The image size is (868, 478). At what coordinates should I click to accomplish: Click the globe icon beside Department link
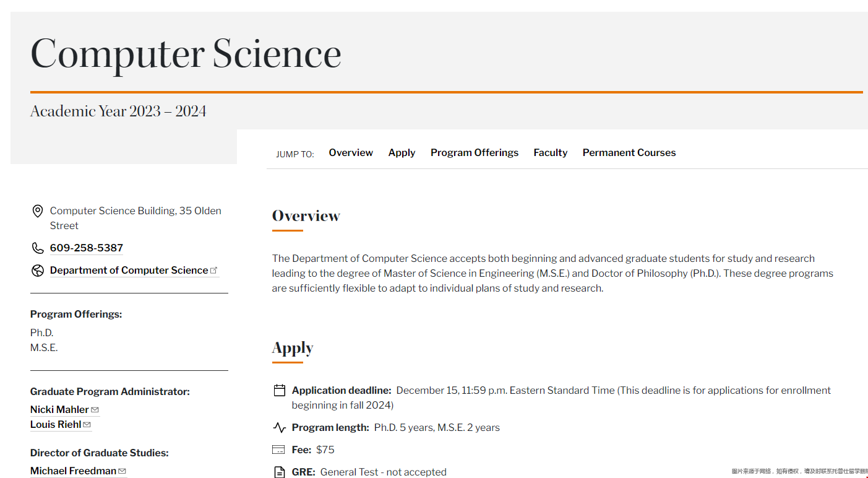(37, 271)
